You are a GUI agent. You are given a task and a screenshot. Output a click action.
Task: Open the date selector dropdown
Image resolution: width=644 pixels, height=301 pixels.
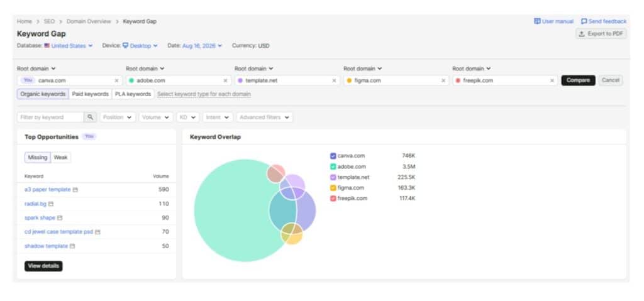(x=202, y=46)
